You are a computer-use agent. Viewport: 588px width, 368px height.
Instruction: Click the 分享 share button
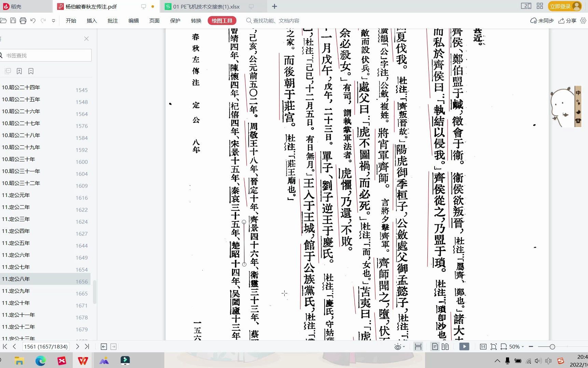point(568,21)
